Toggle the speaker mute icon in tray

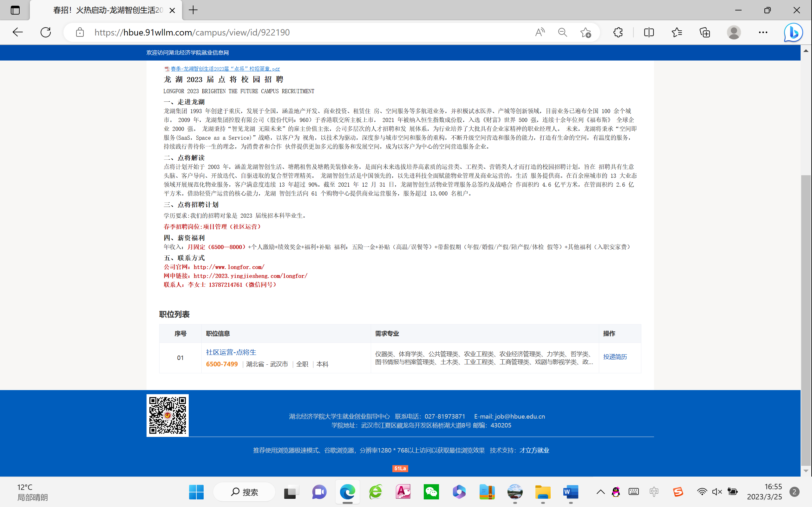tap(717, 492)
